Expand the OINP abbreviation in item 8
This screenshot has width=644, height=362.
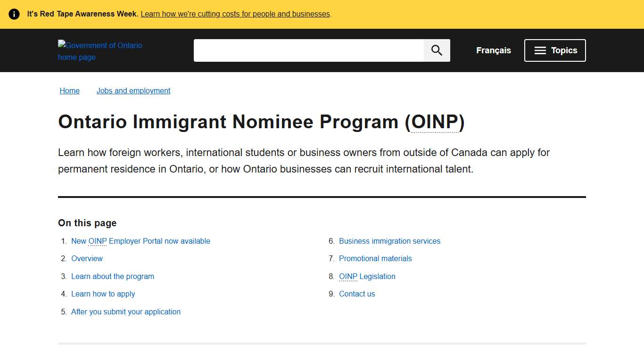pyautogui.click(x=347, y=276)
